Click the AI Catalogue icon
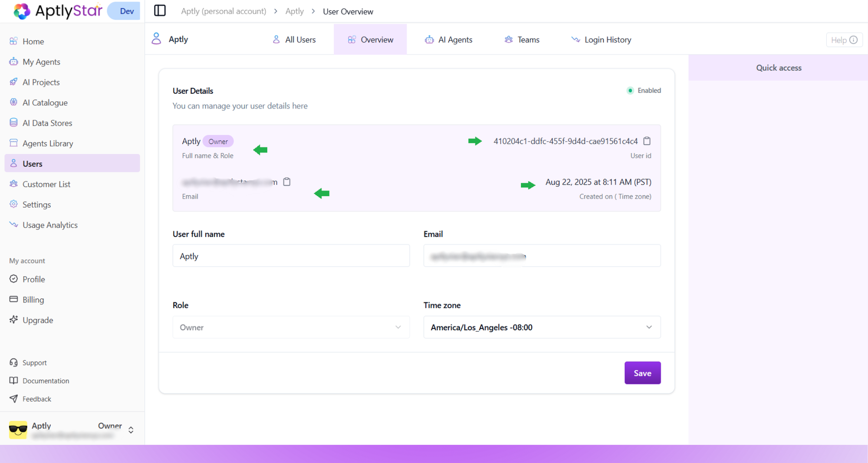The width and height of the screenshot is (868, 463). click(x=13, y=103)
